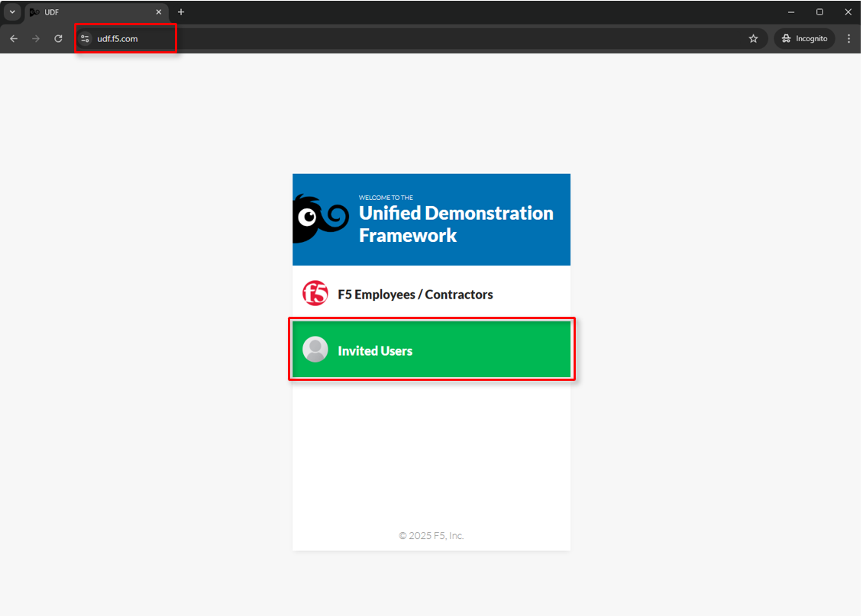Reload the UDF page
The height and width of the screenshot is (616, 863).
pyautogui.click(x=58, y=38)
